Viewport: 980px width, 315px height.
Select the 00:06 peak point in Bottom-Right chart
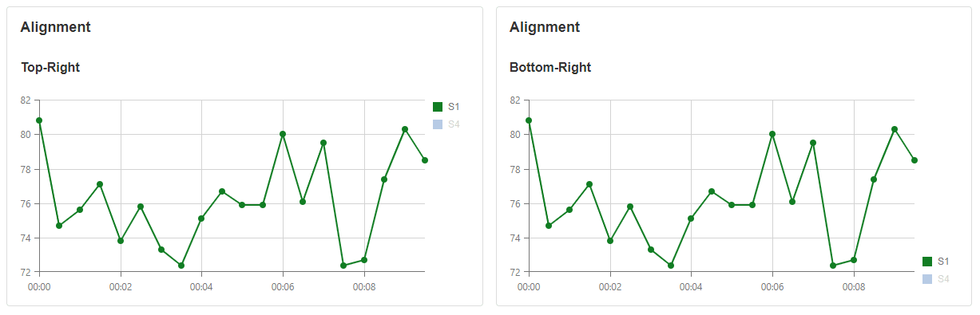(x=772, y=134)
